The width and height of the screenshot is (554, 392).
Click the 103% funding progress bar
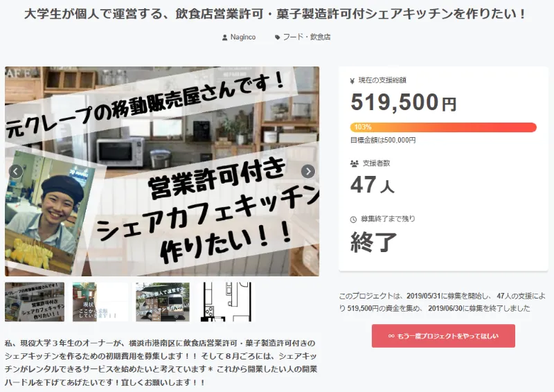coord(443,127)
